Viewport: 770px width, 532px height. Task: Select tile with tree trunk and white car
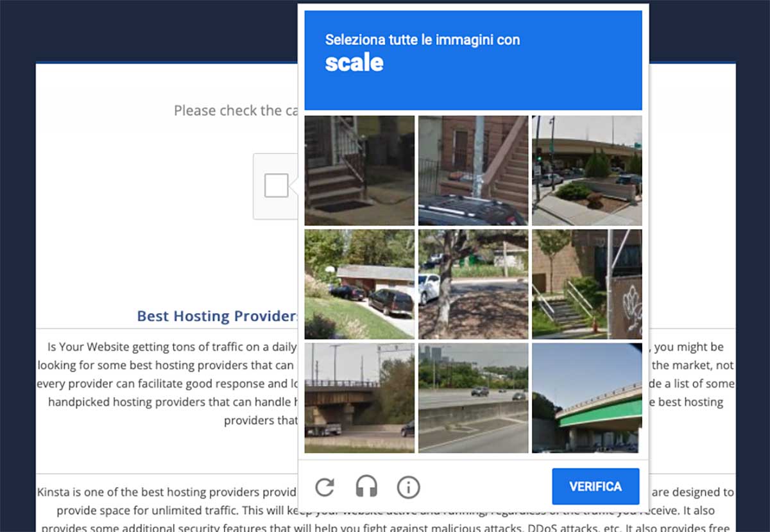coord(474,284)
